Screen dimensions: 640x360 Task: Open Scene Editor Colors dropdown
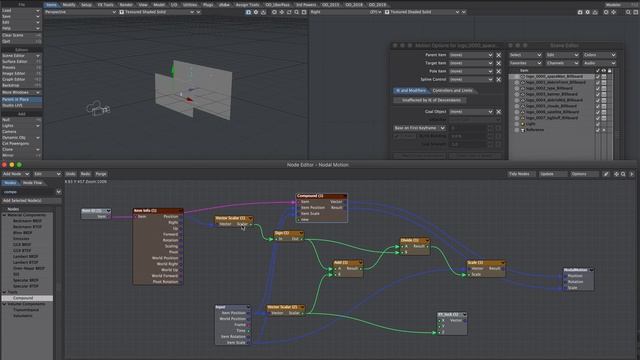[599, 55]
